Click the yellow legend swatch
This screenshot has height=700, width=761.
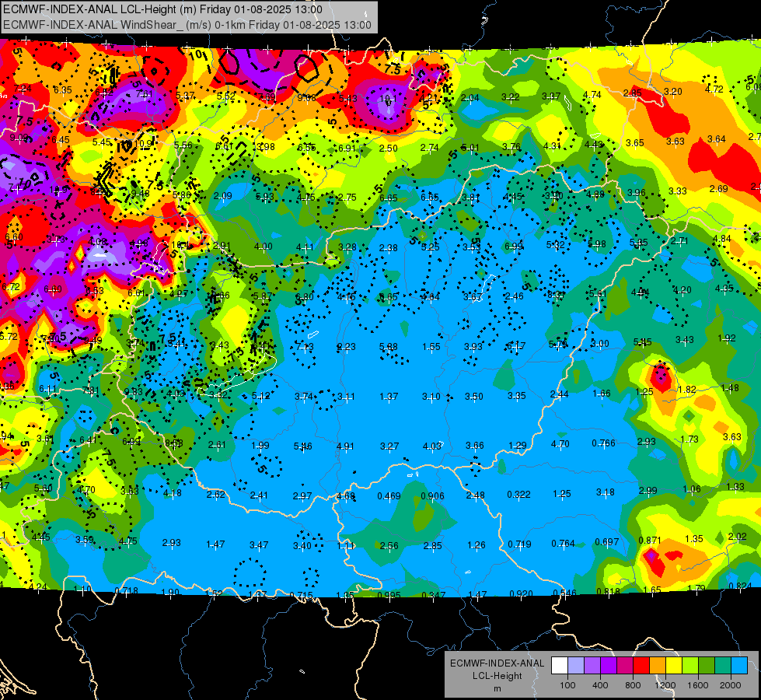pos(674,666)
